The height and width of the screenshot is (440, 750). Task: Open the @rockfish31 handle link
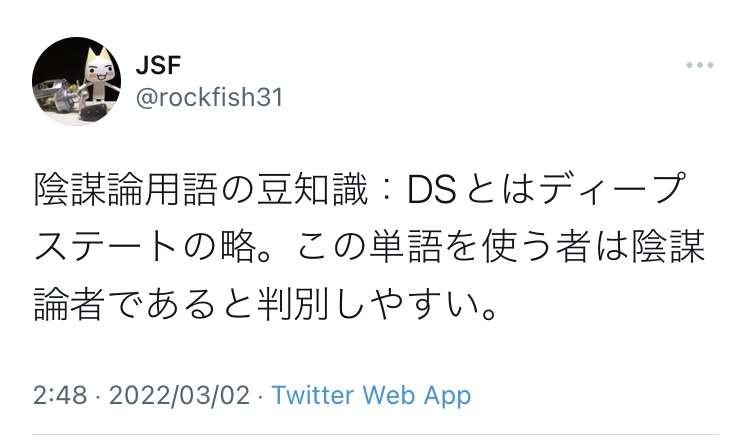(x=210, y=98)
